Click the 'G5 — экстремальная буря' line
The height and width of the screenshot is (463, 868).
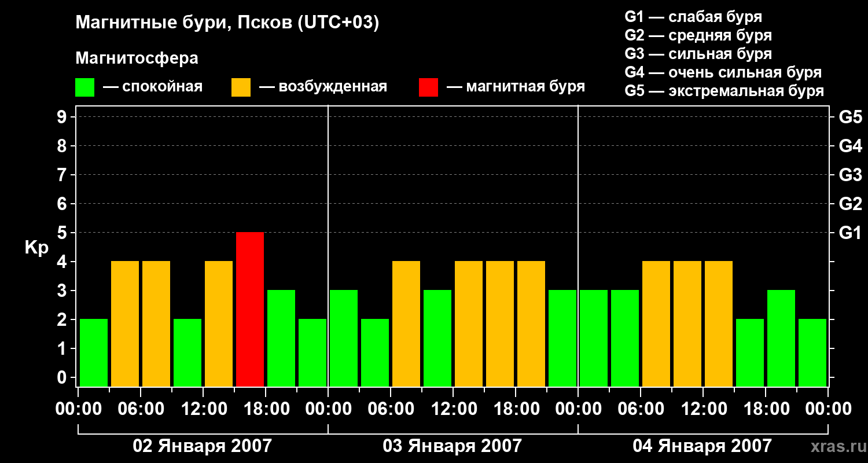[724, 91]
